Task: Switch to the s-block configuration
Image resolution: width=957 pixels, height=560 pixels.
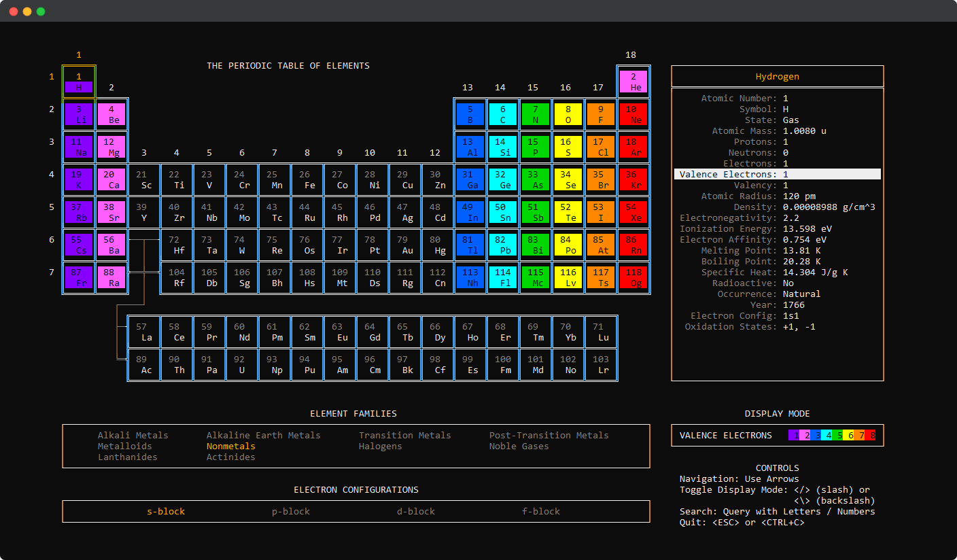Action: (x=166, y=512)
